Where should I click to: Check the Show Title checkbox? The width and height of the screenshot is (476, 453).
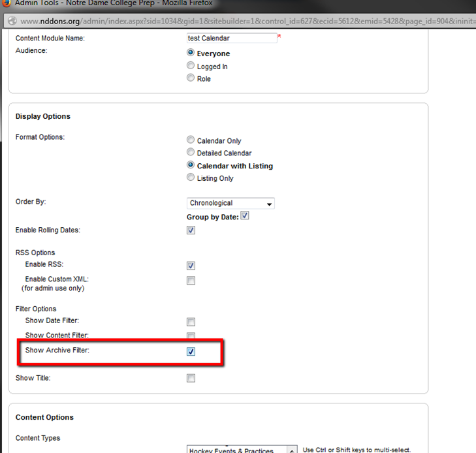tap(191, 379)
